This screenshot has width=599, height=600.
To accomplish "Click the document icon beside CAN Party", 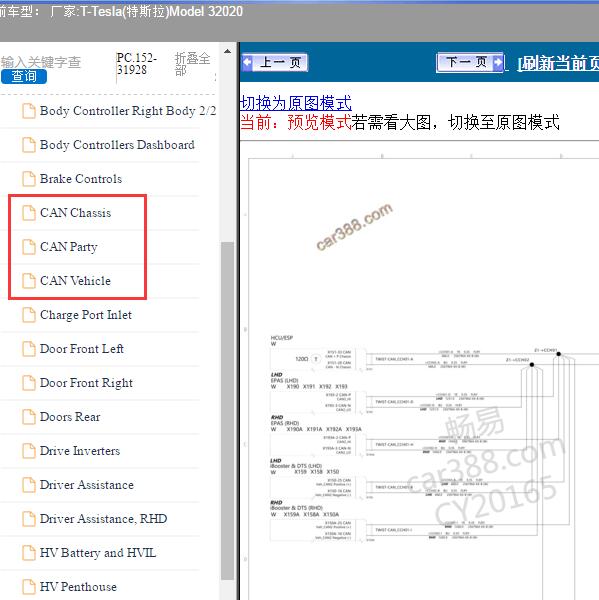I will pyautogui.click(x=29, y=247).
